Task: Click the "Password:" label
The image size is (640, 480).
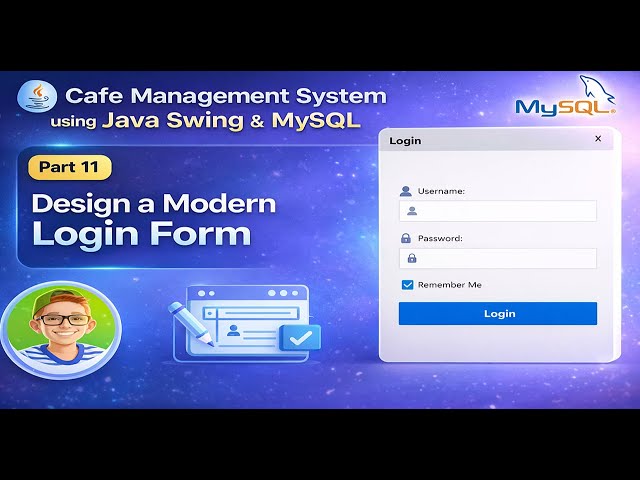Action: (x=440, y=238)
